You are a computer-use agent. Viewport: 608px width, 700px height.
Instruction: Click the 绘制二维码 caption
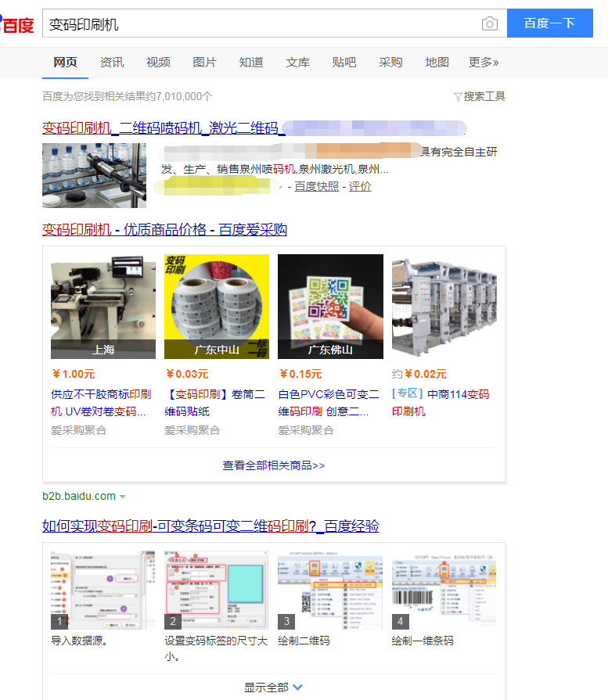304,641
